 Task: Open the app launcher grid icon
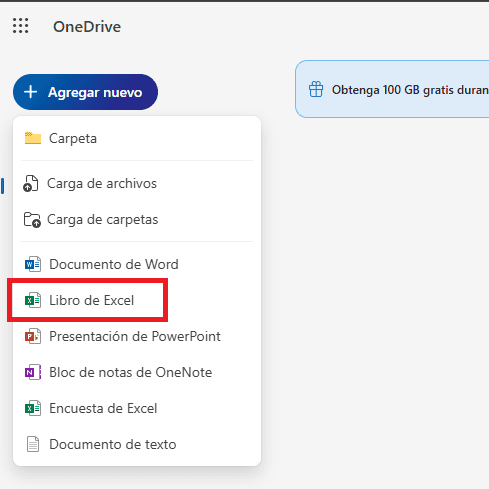pos(21,26)
